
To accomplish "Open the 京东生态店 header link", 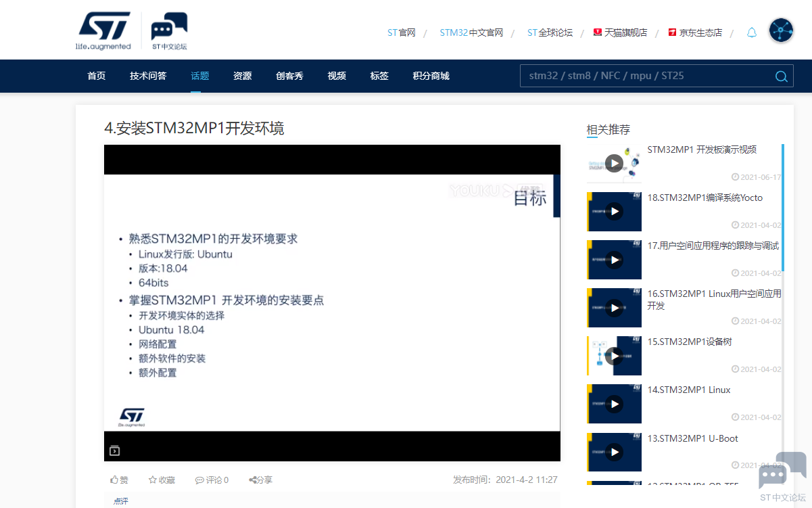I will (x=696, y=32).
